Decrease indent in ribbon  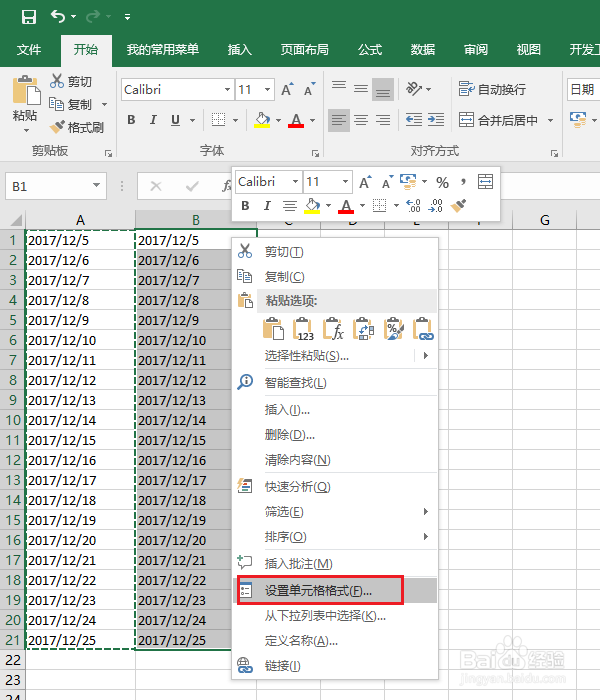[414, 120]
